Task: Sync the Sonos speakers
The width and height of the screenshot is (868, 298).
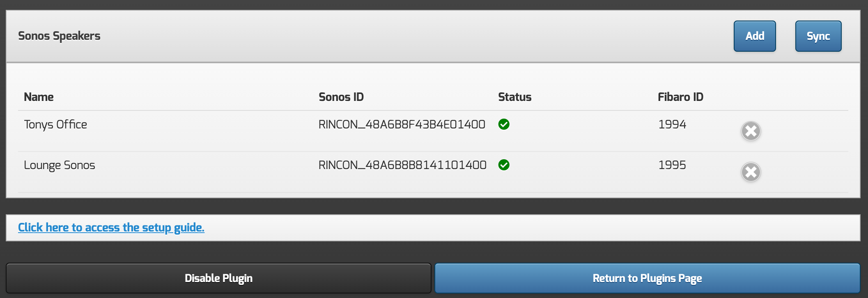Action: pyautogui.click(x=818, y=36)
